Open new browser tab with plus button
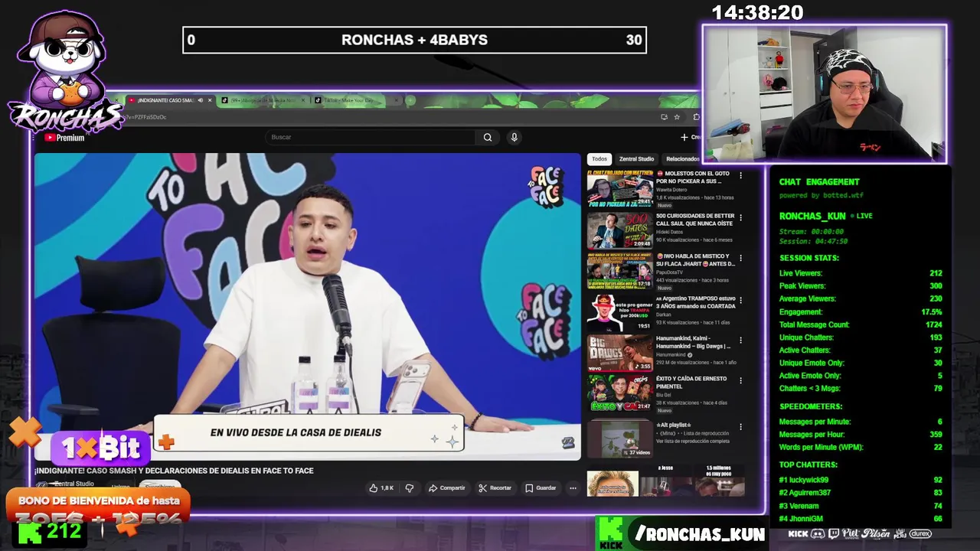 (410, 100)
